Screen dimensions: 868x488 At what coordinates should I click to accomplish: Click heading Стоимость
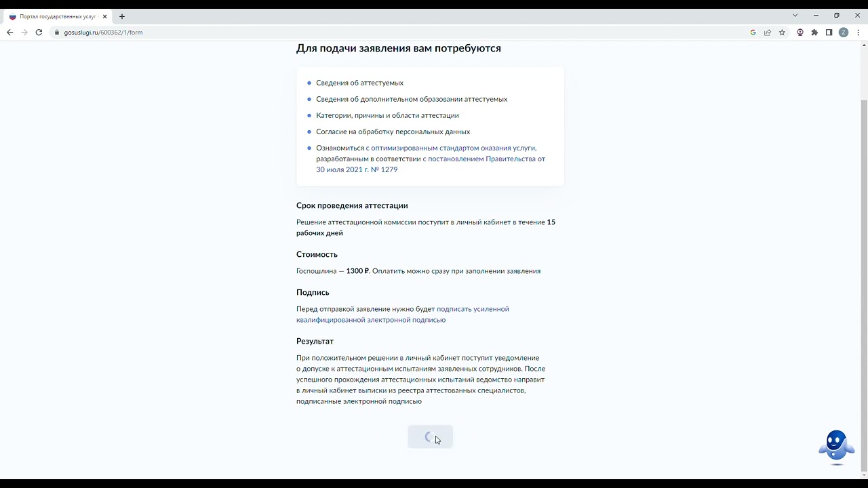tap(317, 254)
